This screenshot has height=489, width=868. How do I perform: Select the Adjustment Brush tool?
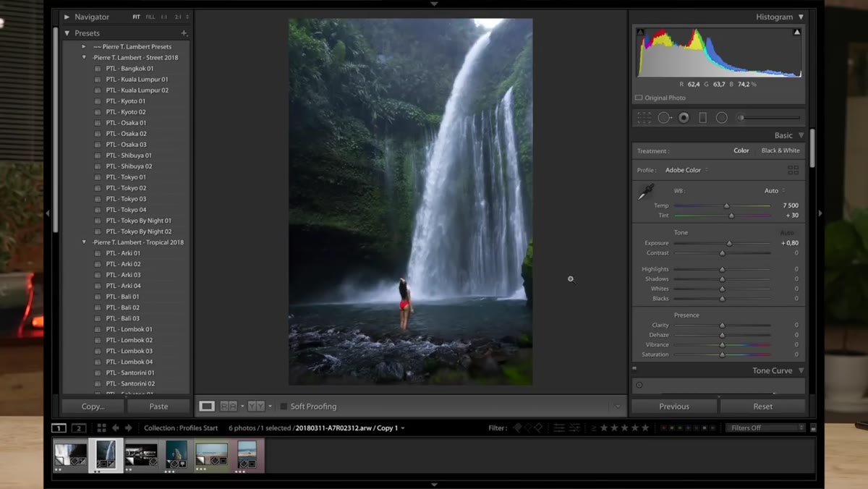click(x=770, y=118)
